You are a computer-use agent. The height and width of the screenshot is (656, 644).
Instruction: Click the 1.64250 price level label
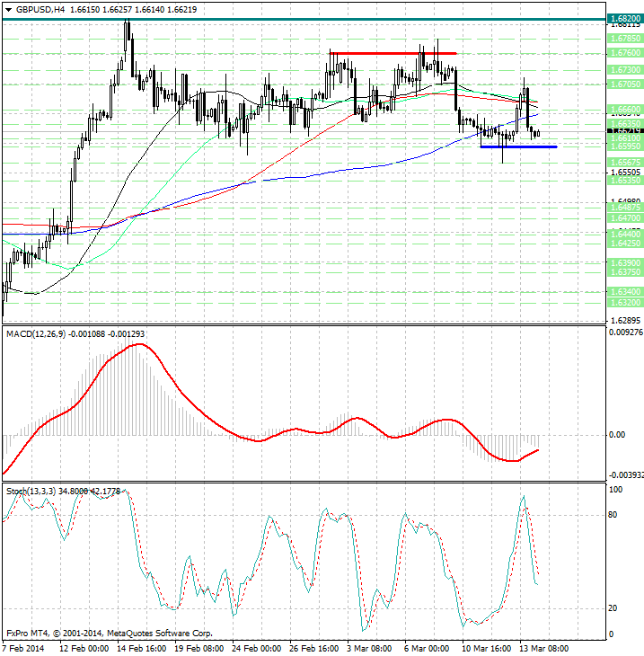tap(625, 243)
